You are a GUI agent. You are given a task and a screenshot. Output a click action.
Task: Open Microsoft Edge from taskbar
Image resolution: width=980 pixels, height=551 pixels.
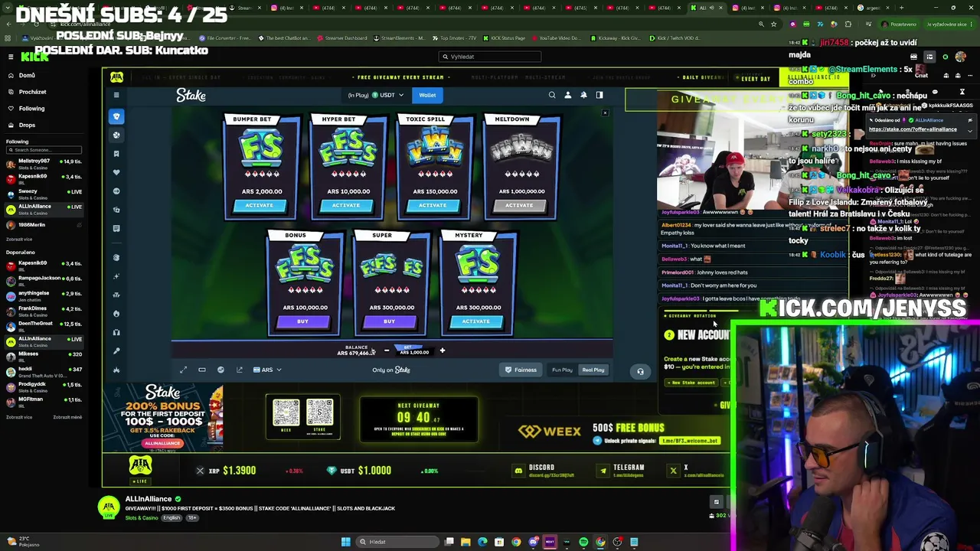click(482, 542)
